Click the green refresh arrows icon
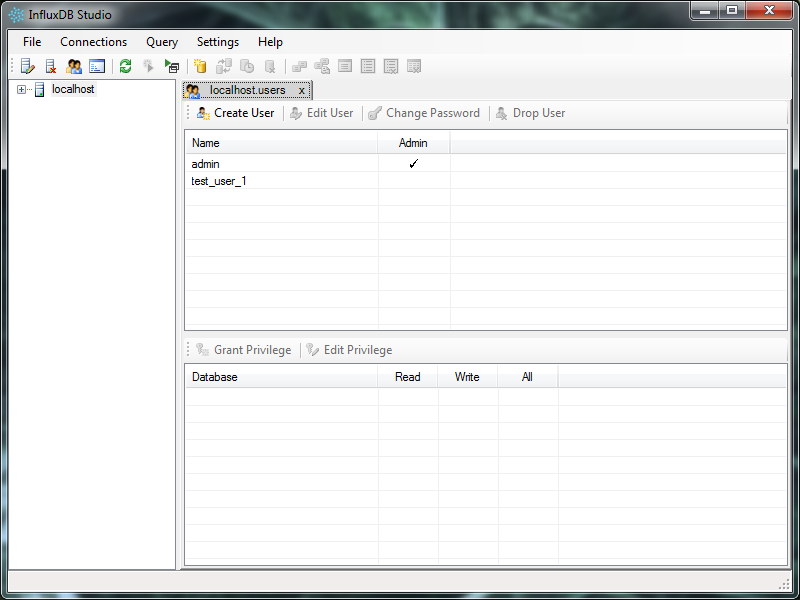 [x=126, y=66]
